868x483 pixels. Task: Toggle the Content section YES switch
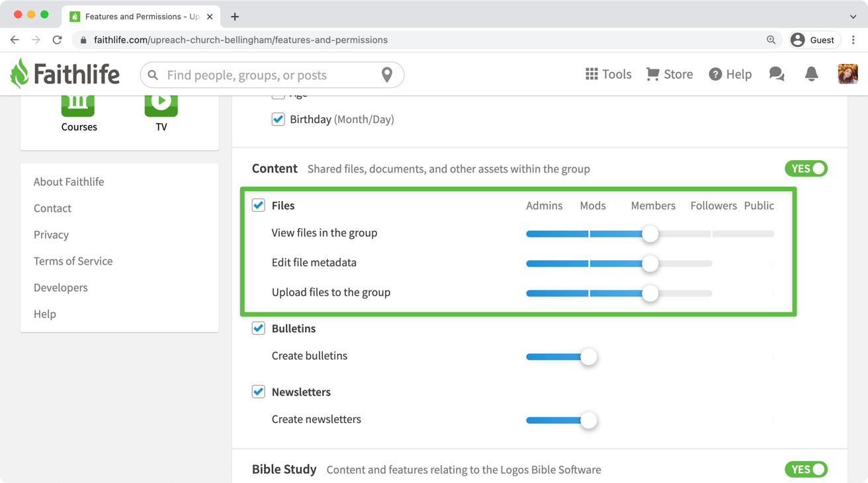pos(806,169)
